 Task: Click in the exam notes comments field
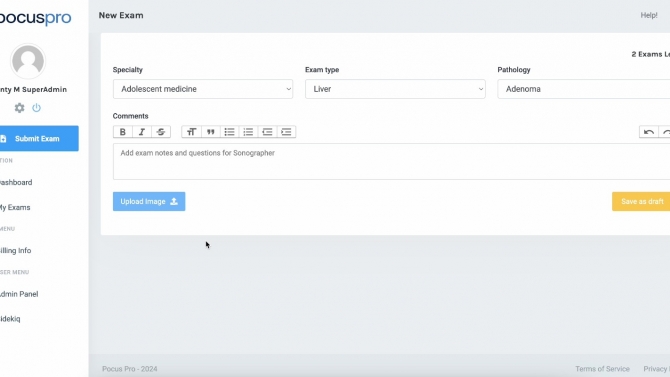[391, 162]
